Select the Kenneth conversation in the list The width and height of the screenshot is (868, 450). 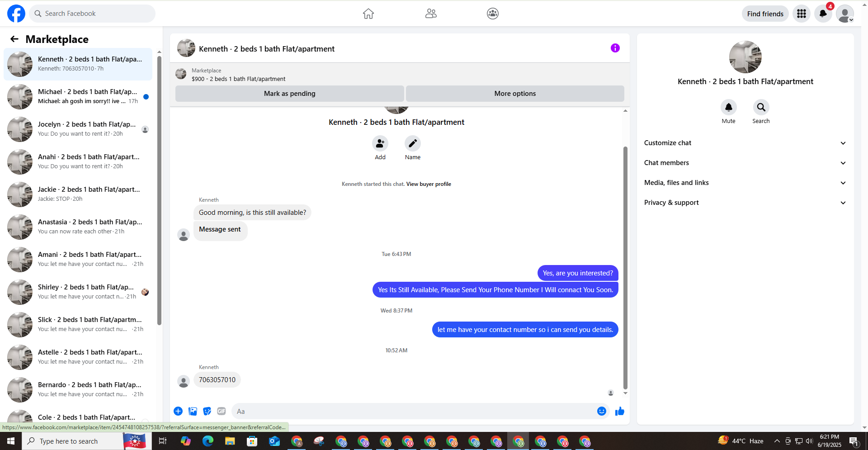click(x=78, y=64)
